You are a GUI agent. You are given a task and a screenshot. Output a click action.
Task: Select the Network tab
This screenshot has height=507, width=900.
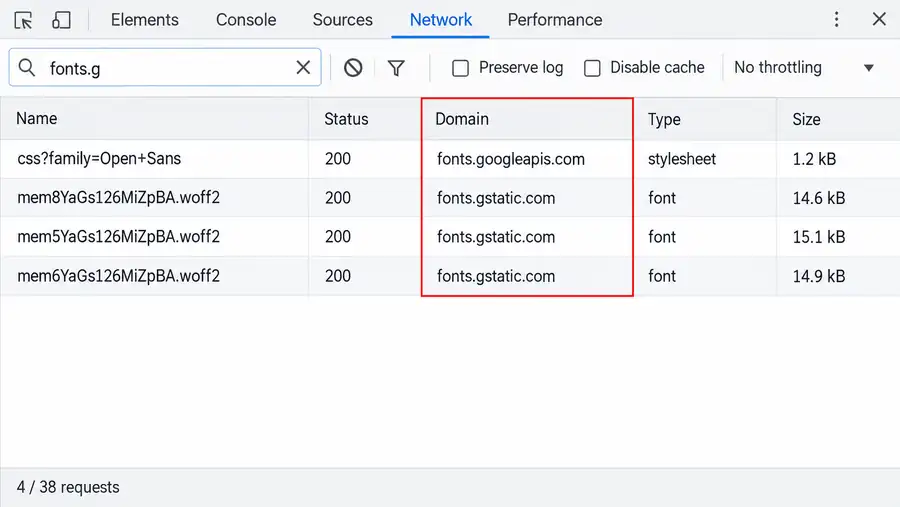tap(441, 20)
